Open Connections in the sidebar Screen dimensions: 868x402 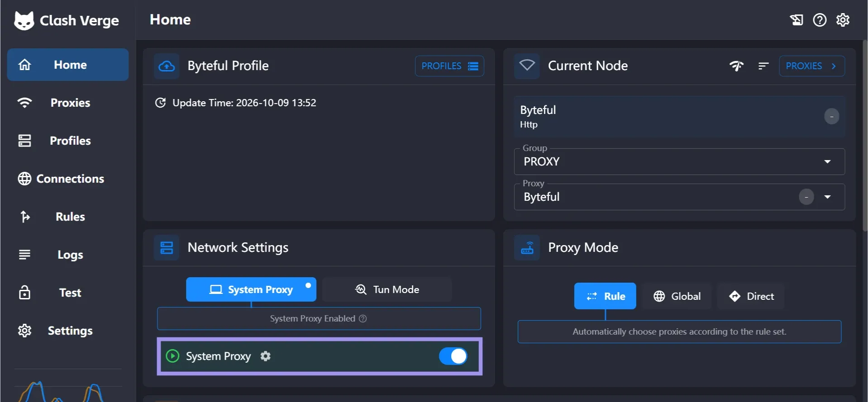pyautogui.click(x=68, y=179)
